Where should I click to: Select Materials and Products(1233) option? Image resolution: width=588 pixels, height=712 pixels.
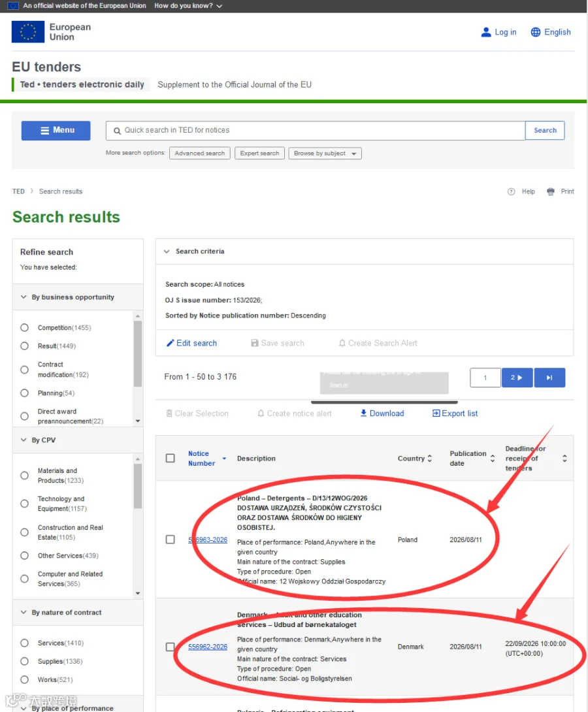pyautogui.click(x=25, y=476)
